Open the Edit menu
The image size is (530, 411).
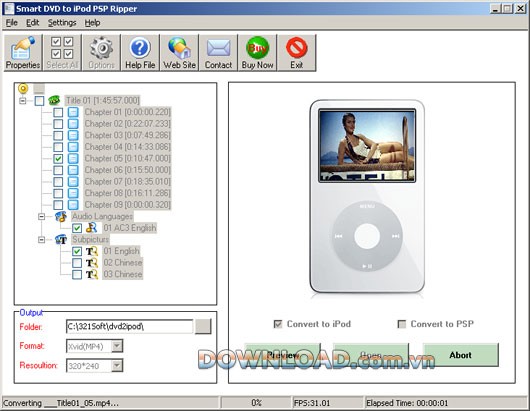click(32, 23)
